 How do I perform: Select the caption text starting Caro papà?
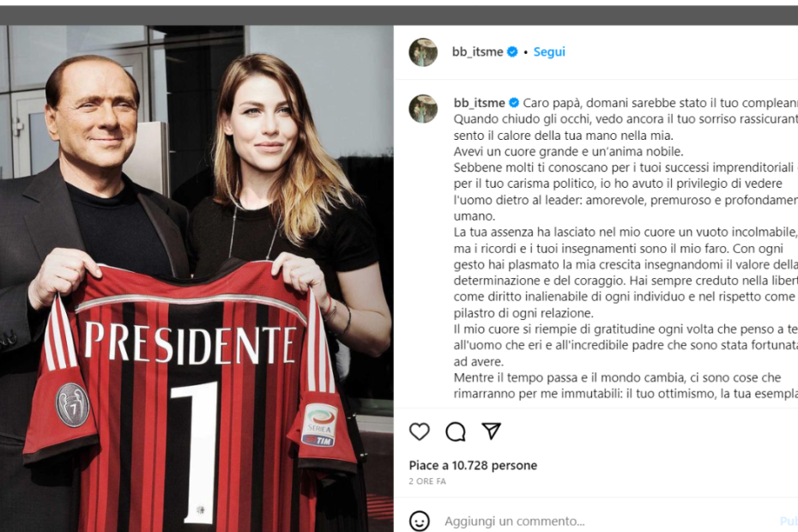point(626,248)
